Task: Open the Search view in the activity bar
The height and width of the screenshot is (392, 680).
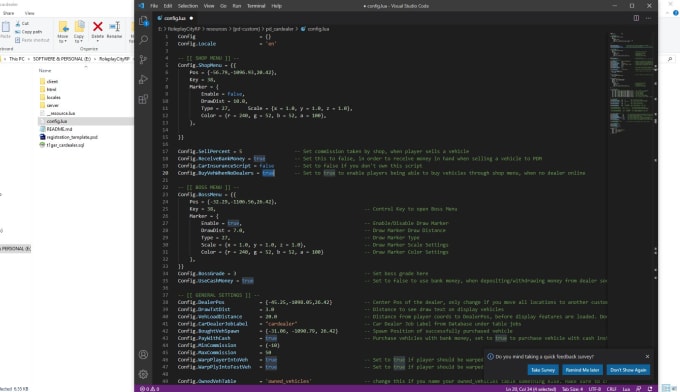Action: coord(143,40)
